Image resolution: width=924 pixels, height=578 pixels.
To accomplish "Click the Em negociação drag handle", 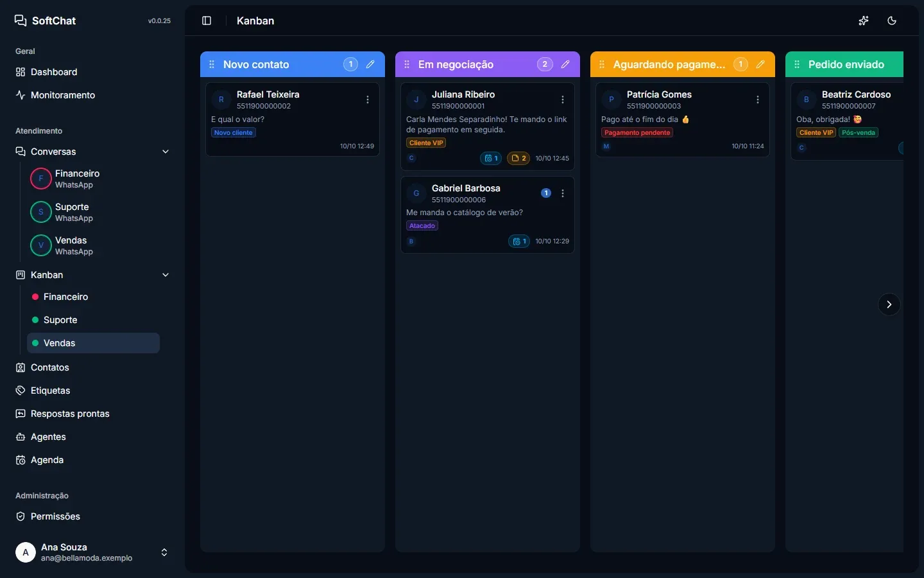I will click(x=407, y=64).
